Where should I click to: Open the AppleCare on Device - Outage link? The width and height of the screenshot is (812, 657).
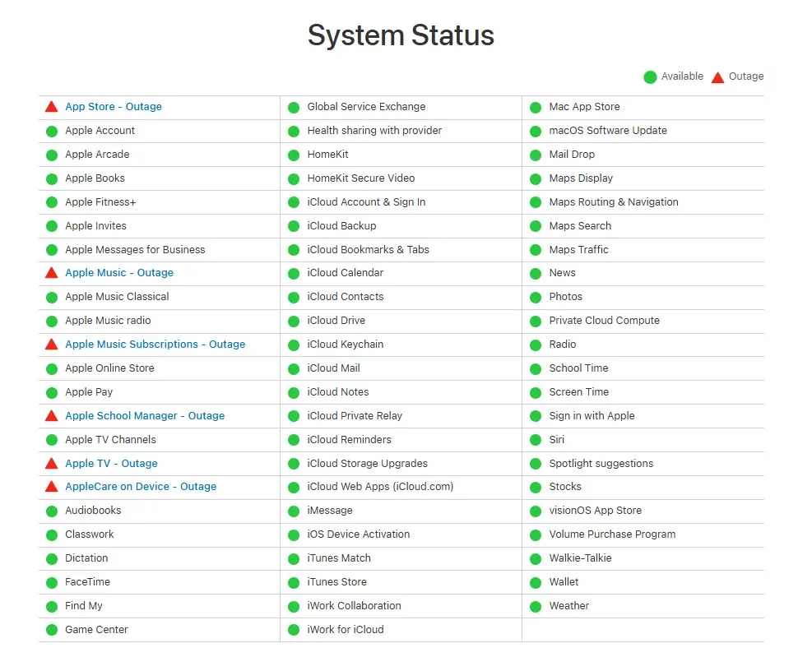point(141,487)
